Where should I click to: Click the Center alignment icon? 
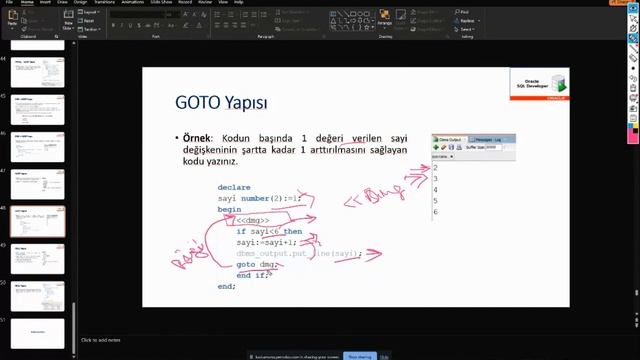tap(226, 25)
